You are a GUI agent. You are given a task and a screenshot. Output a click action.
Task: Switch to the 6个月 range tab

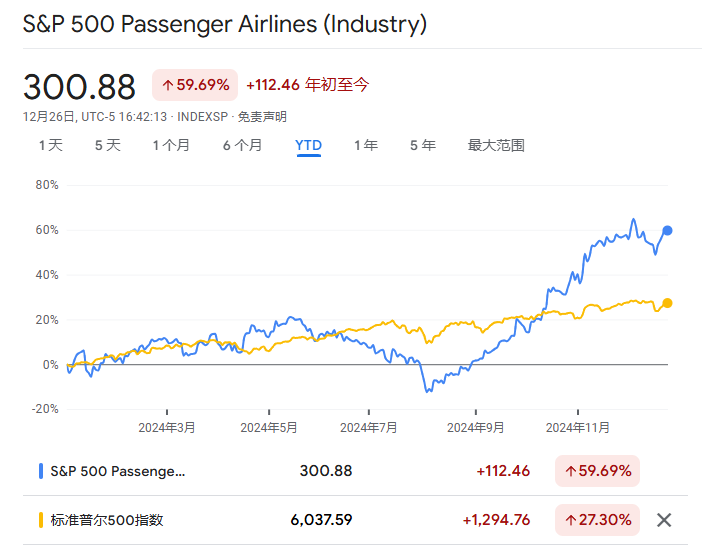(x=242, y=145)
